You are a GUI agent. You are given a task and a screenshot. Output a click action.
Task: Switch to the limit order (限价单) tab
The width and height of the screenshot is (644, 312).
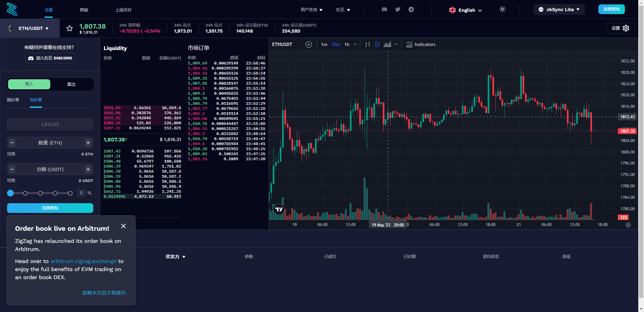tap(13, 100)
